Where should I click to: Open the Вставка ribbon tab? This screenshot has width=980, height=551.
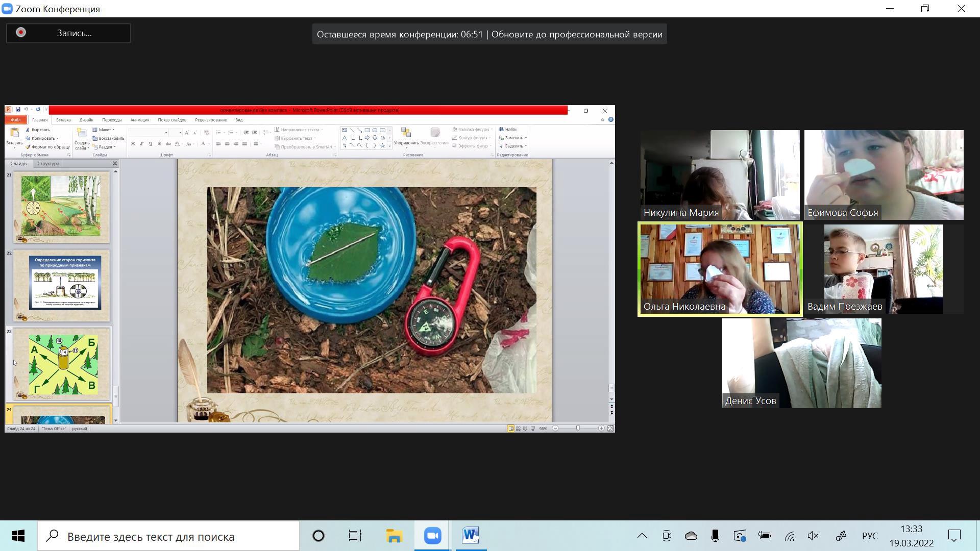pos(63,120)
